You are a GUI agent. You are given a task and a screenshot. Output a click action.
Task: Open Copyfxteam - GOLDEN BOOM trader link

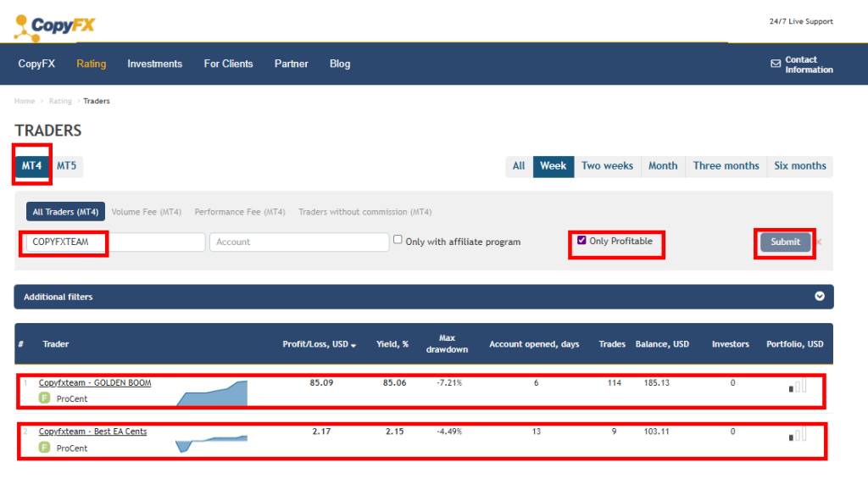pyautogui.click(x=95, y=382)
